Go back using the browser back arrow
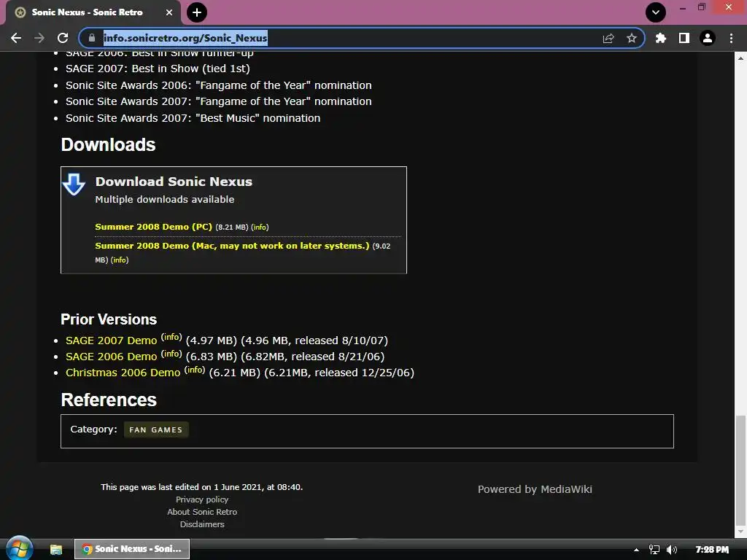 (x=16, y=38)
